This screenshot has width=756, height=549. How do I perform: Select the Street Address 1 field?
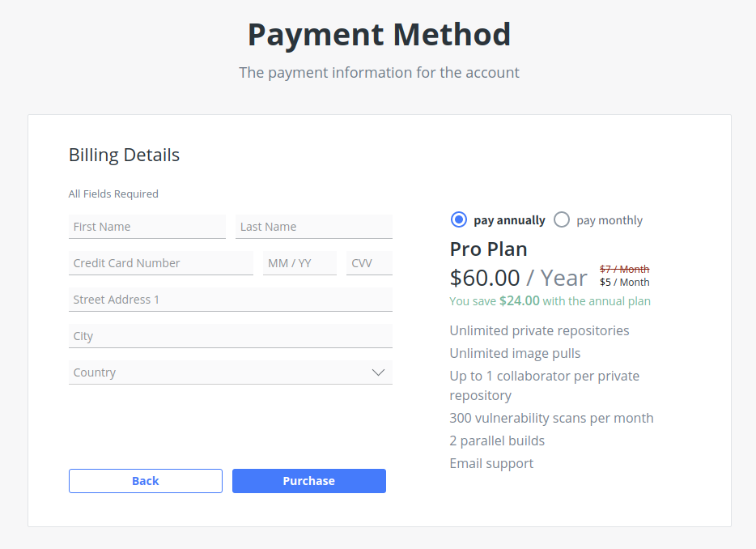point(230,300)
